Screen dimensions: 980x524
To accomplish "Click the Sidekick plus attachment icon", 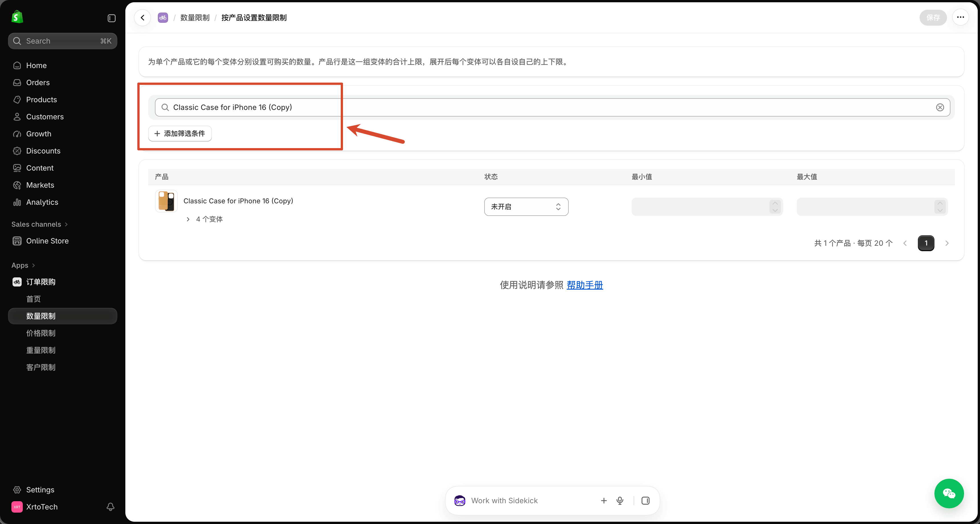I will 604,500.
